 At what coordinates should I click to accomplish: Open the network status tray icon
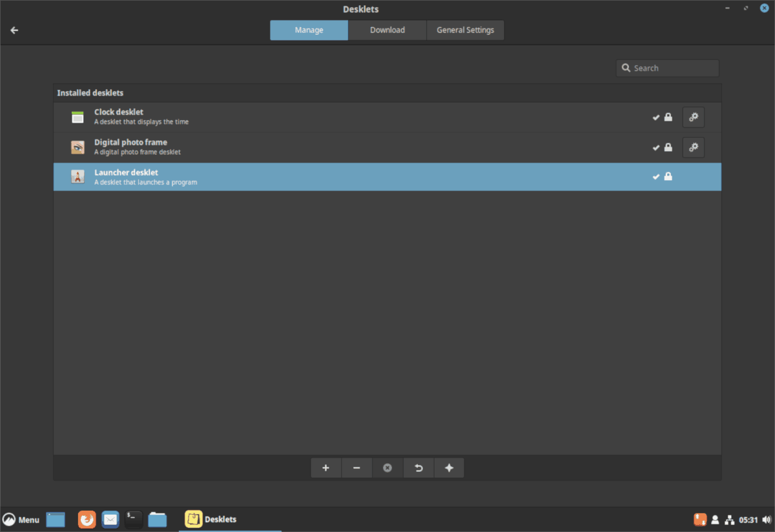(x=729, y=519)
